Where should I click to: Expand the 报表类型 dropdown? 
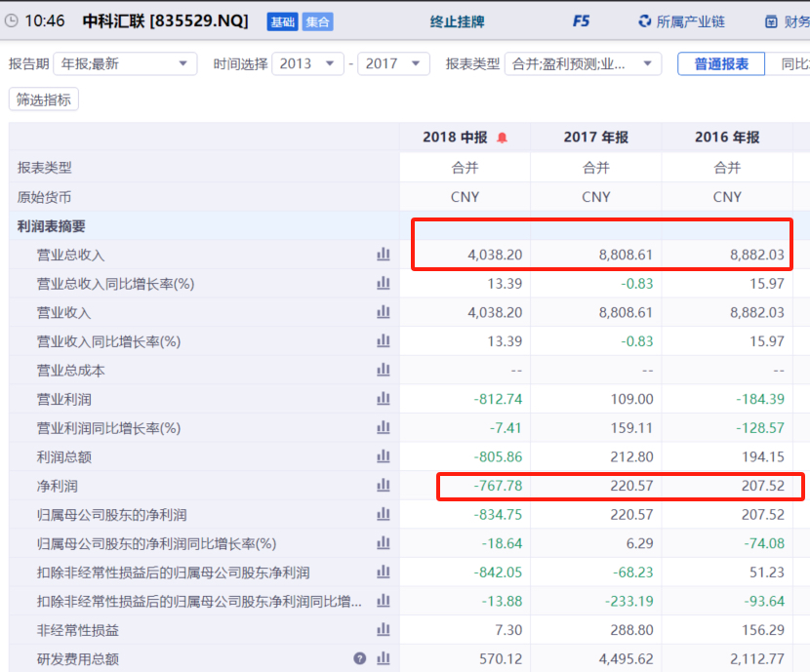(583, 63)
